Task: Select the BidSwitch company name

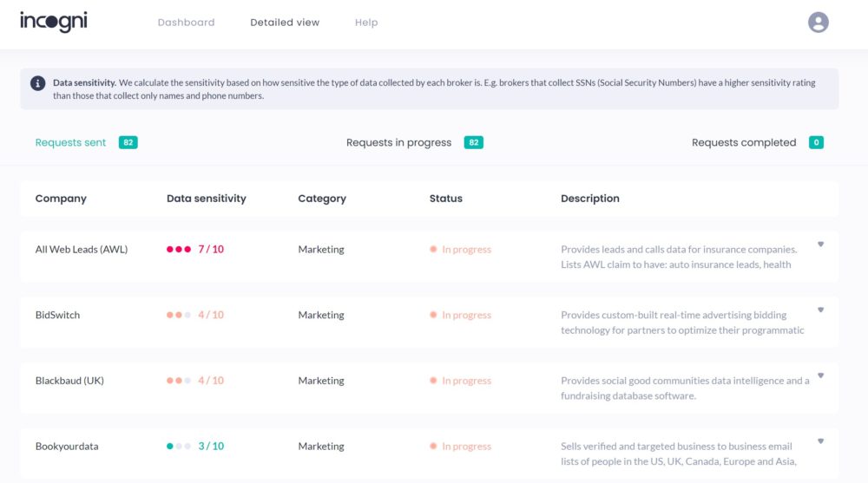Action: point(57,315)
